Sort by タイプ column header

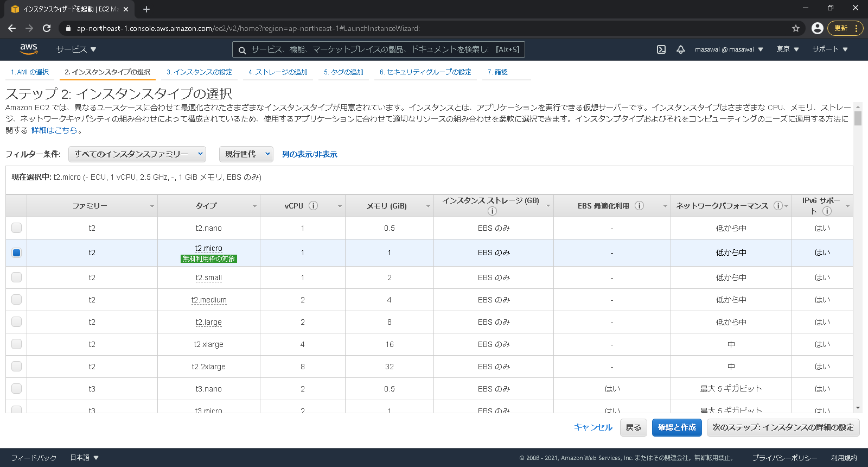[209, 206]
